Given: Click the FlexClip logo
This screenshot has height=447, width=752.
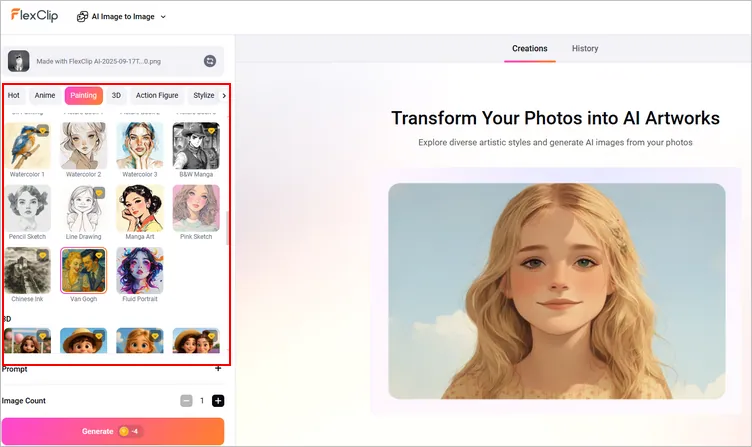Looking at the screenshot, I should point(35,16).
